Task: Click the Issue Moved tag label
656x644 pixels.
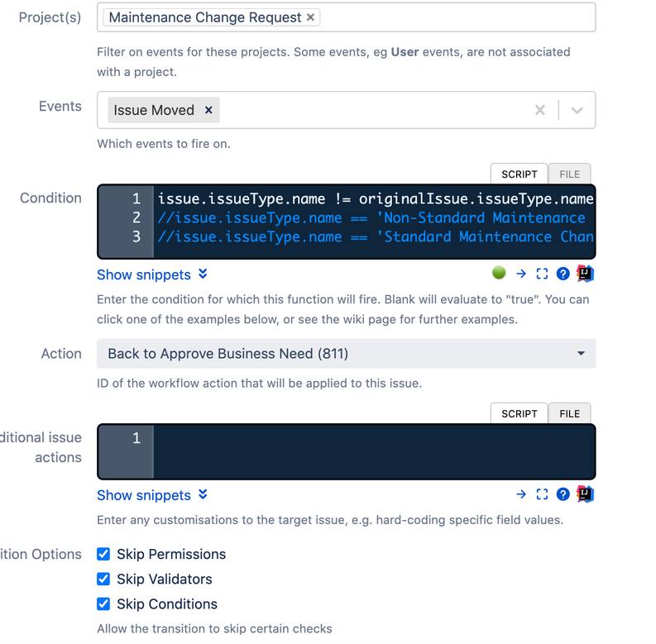Action: (x=154, y=110)
